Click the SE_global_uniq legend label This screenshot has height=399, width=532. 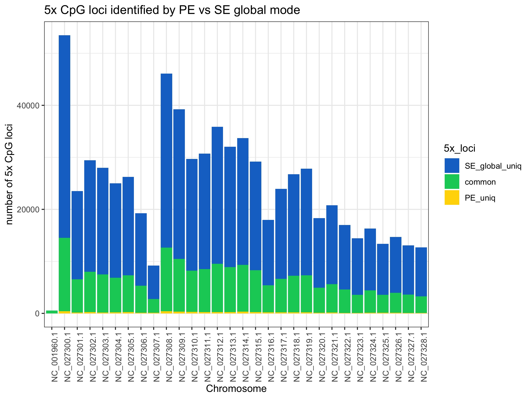click(x=493, y=166)
